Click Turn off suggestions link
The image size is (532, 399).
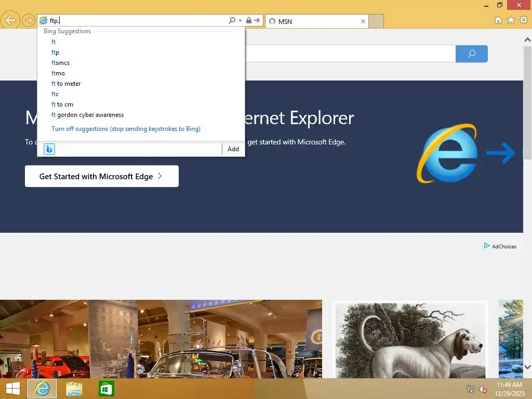126,129
